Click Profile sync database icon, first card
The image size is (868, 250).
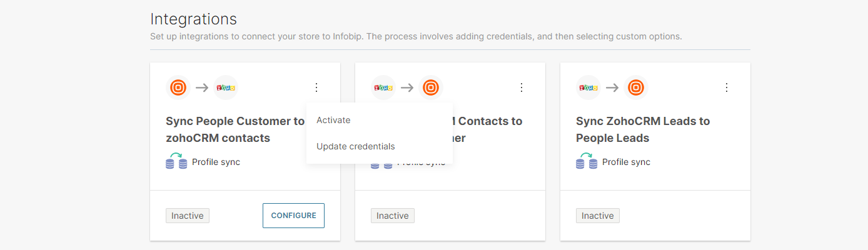point(176,162)
